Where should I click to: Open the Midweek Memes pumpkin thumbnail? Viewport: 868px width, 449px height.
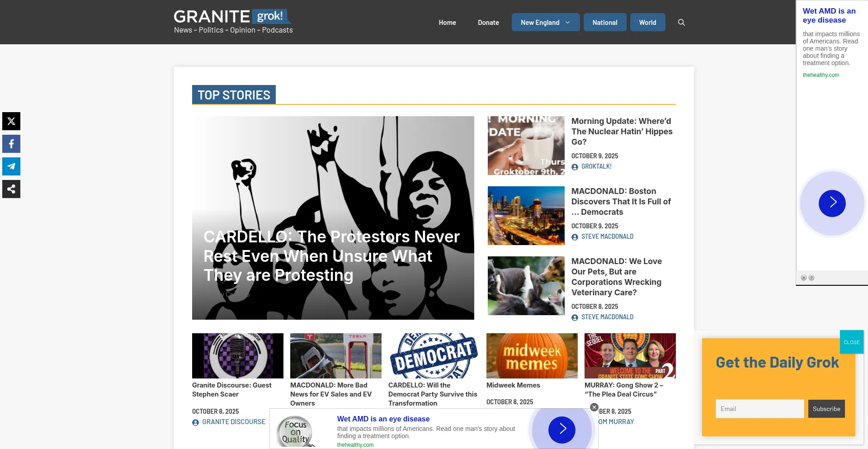pos(532,356)
